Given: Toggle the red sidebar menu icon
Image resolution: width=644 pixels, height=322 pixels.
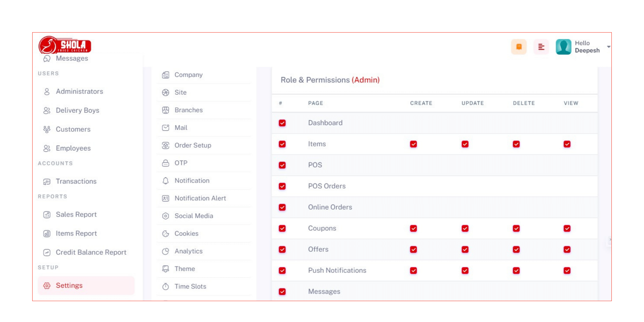Looking at the screenshot, I should point(541,47).
